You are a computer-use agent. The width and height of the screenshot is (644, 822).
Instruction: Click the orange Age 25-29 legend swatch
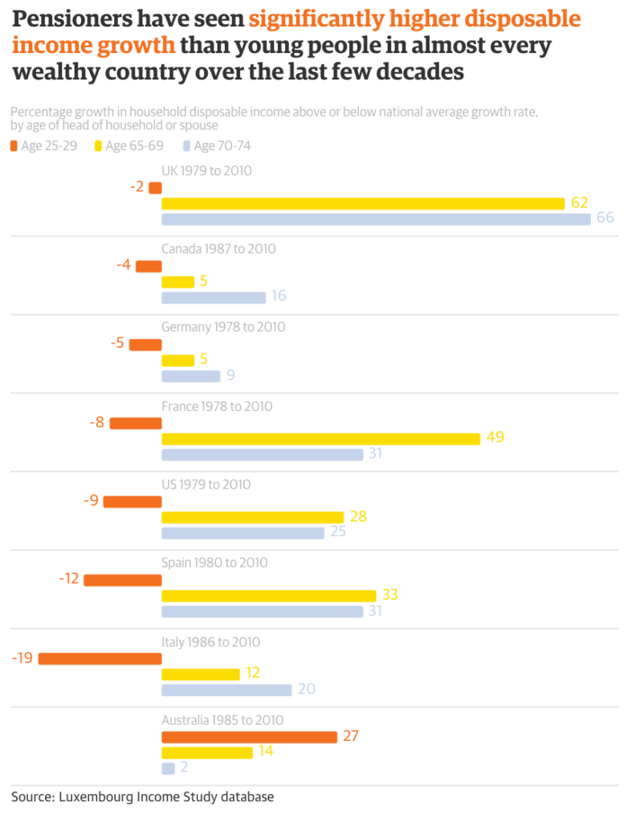click(x=14, y=146)
